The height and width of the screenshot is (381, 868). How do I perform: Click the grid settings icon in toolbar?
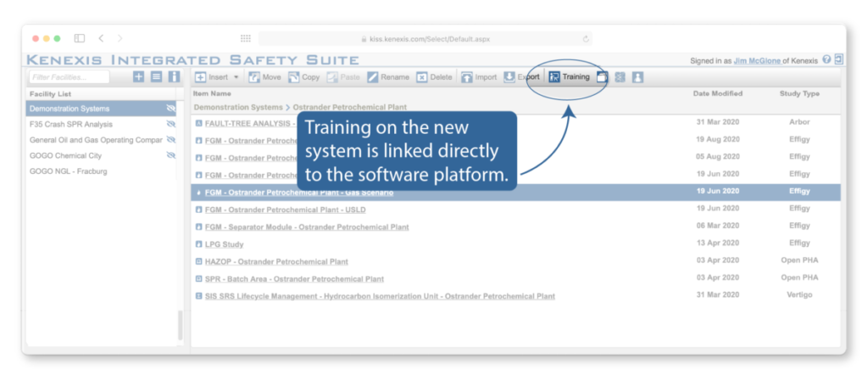click(620, 77)
